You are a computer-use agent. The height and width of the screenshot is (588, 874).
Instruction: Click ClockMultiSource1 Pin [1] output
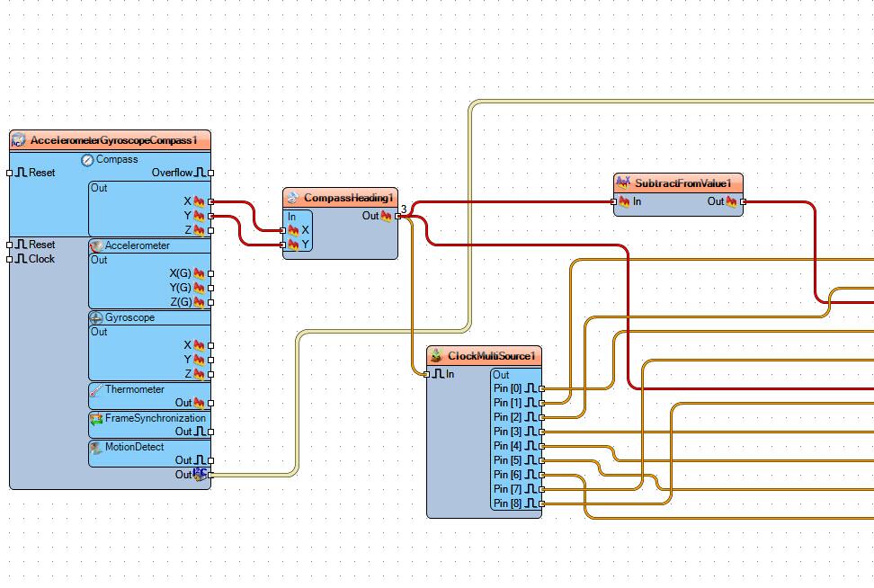[541, 403]
